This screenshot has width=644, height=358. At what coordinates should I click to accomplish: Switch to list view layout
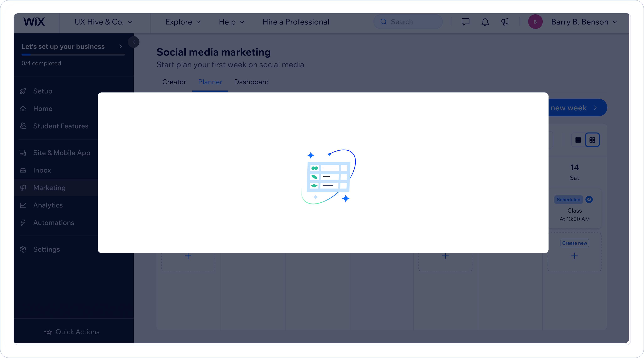(578, 140)
